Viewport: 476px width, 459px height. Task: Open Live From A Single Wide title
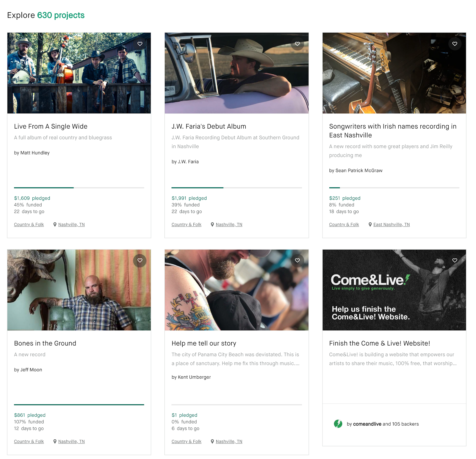(x=51, y=126)
